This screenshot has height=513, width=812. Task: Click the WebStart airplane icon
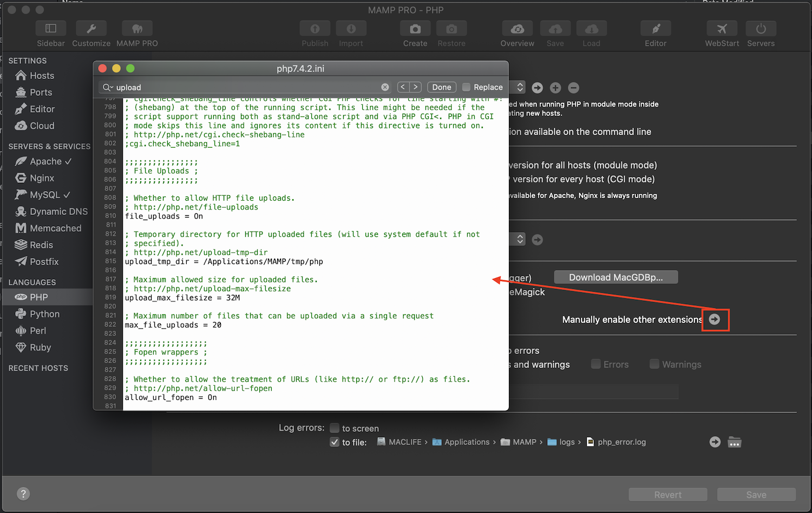722,29
